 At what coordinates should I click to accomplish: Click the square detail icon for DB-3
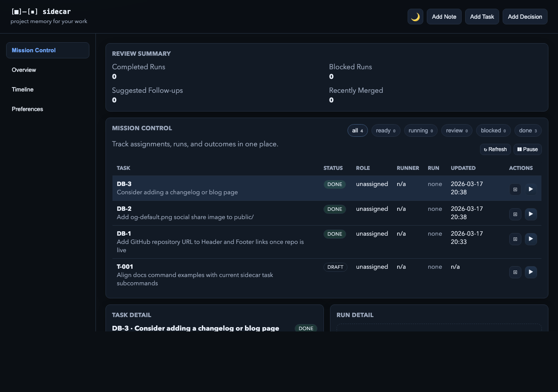(x=515, y=189)
